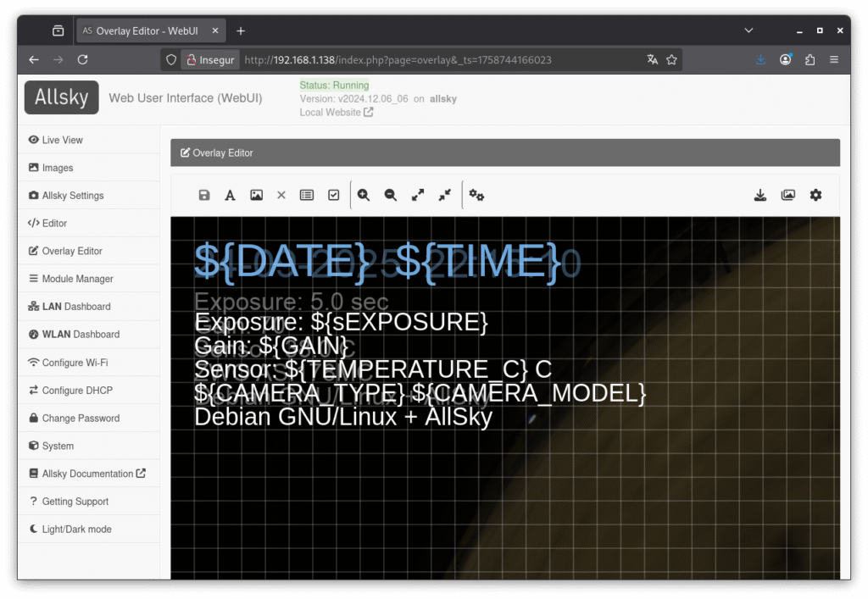Screen dimensions: 868x599
Task: Open the variable list icon
Action: (x=307, y=195)
